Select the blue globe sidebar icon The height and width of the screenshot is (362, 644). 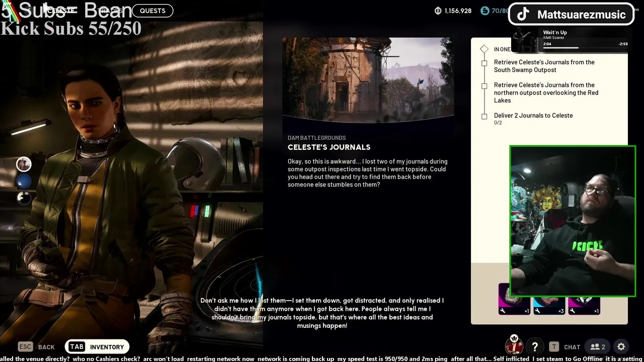[x=24, y=181]
